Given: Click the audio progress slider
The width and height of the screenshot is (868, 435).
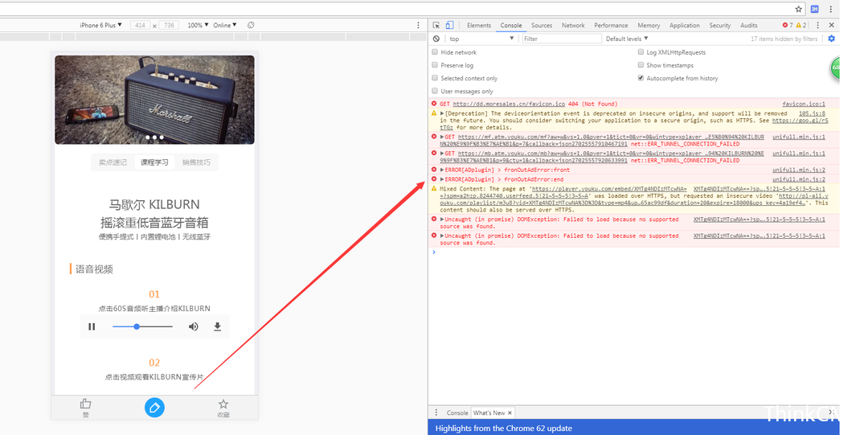Looking at the screenshot, I should 142,326.
